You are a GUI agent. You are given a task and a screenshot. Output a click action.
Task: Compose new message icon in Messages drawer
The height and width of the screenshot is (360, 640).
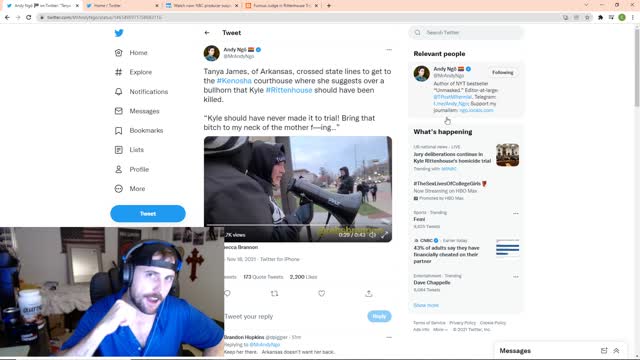(x=604, y=351)
